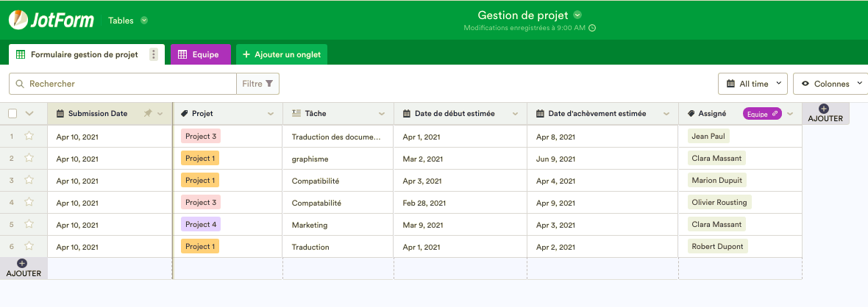868x307 pixels.
Task: Select the Submission Date column header
Action: point(110,113)
